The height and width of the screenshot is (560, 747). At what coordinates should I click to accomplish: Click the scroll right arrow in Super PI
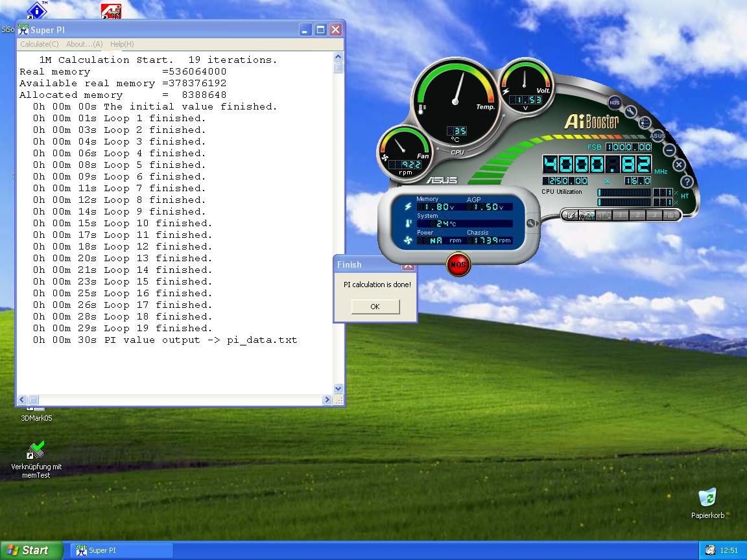tap(327, 400)
